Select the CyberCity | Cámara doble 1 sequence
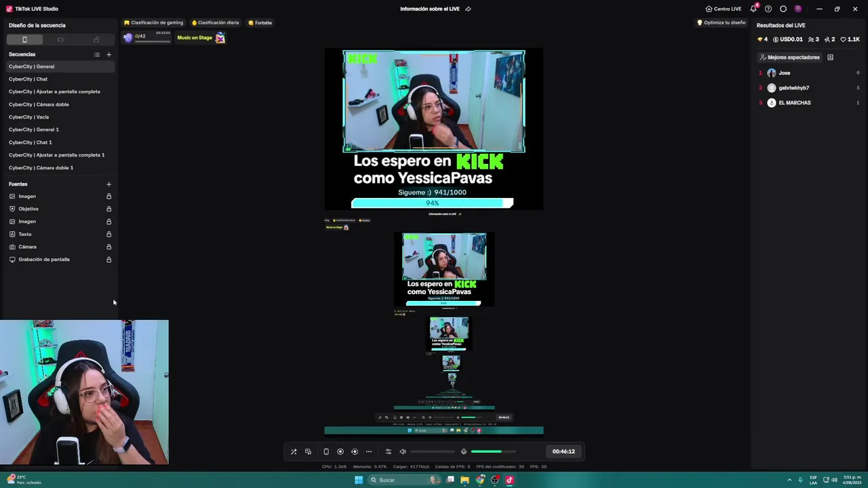 point(60,168)
